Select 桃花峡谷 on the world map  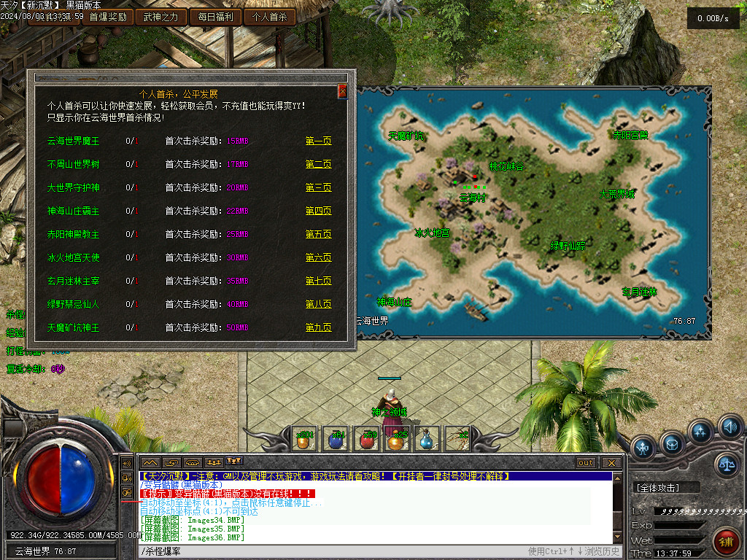[507, 166]
